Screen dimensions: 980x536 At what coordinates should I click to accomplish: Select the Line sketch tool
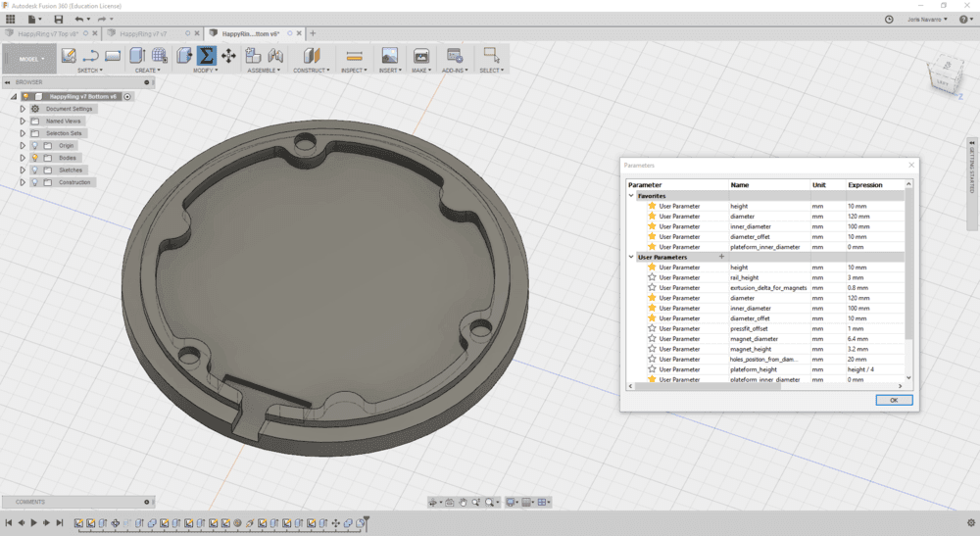(x=90, y=56)
